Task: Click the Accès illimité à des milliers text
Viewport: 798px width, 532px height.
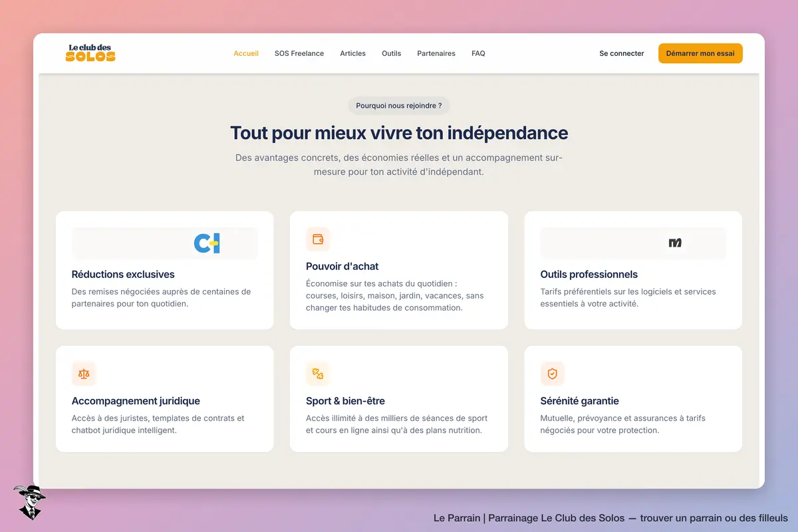Action: tap(397, 424)
